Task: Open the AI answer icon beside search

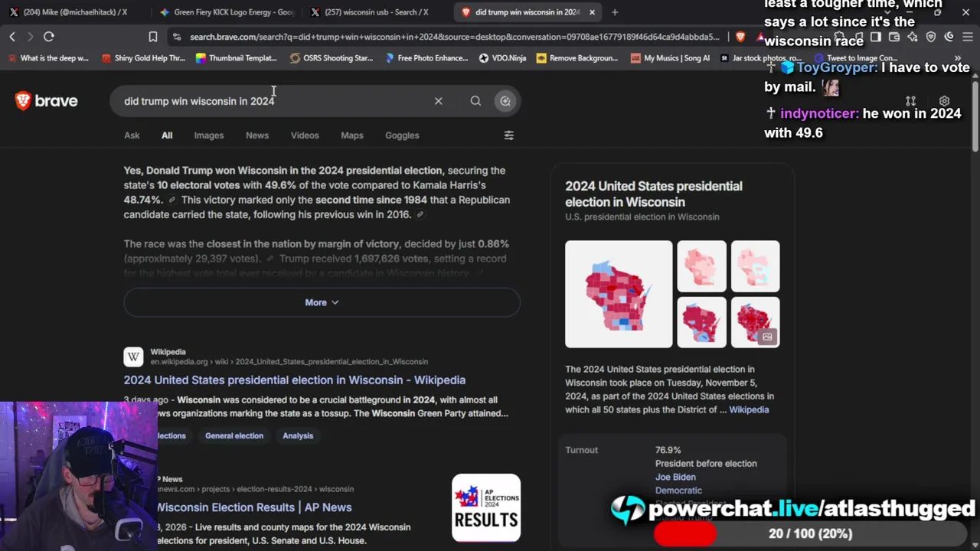Action: pyautogui.click(x=505, y=101)
